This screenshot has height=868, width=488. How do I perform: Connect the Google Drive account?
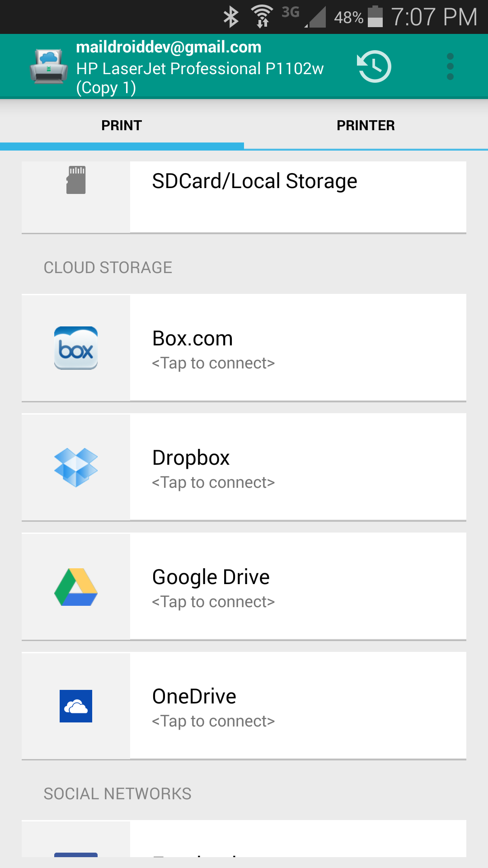tap(298, 587)
